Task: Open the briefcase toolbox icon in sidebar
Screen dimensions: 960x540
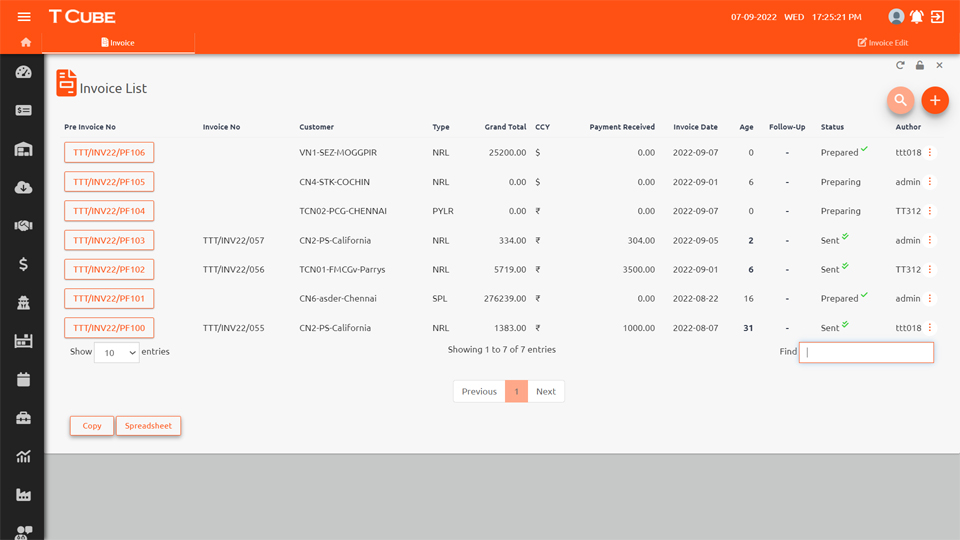Action: coord(23,418)
